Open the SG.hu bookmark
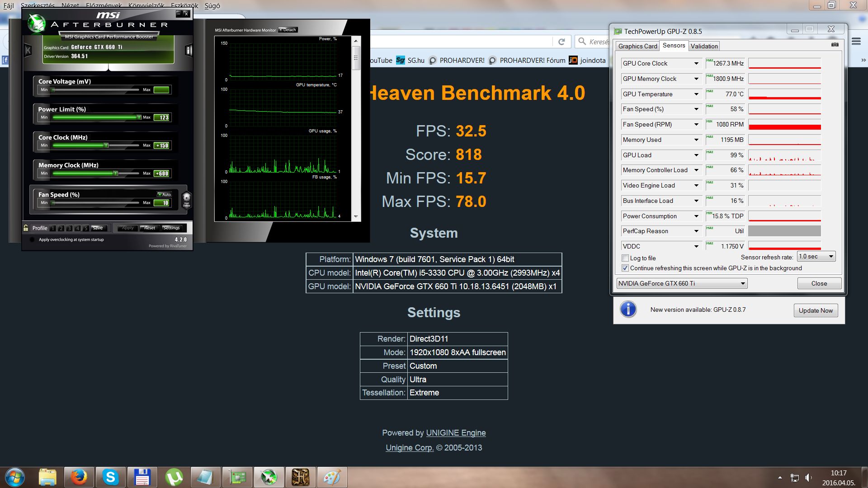This screenshot has height=488, width=868. [x=410, y=60]
